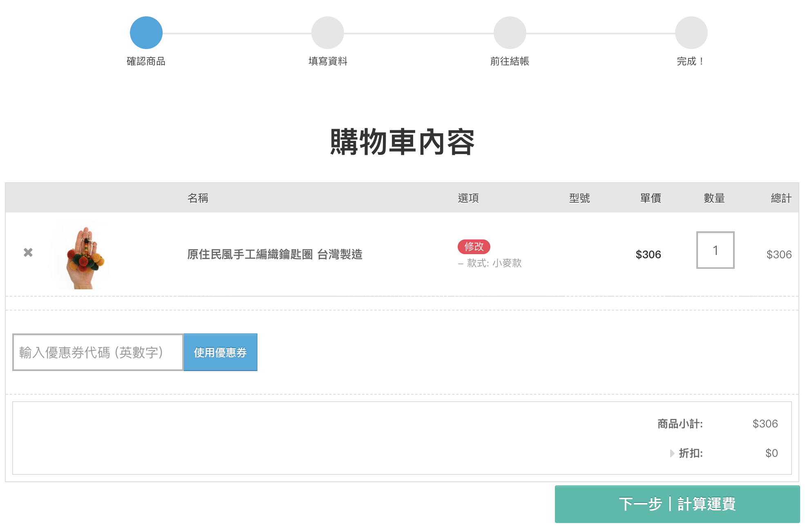The width and height of the screenshot is (805, 532).
Task: Click the 前往結帳 step circle
Action: (x=510, y=33)
